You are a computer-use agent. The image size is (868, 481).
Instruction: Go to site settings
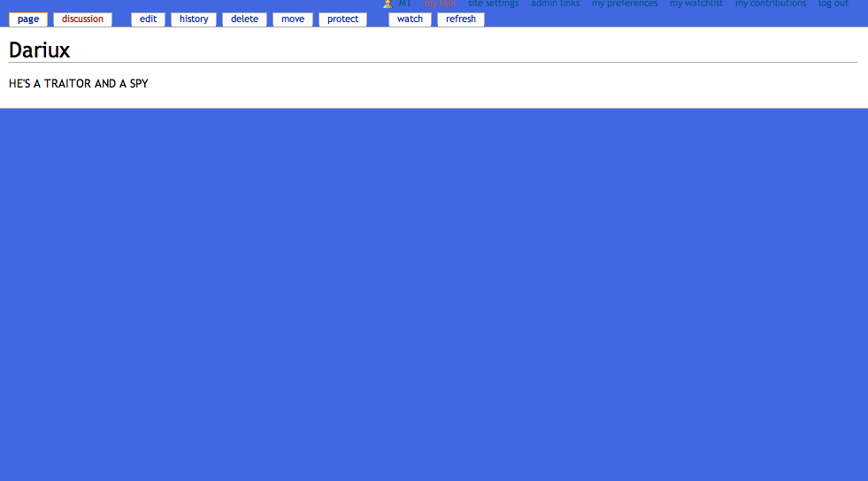(493, 4)
